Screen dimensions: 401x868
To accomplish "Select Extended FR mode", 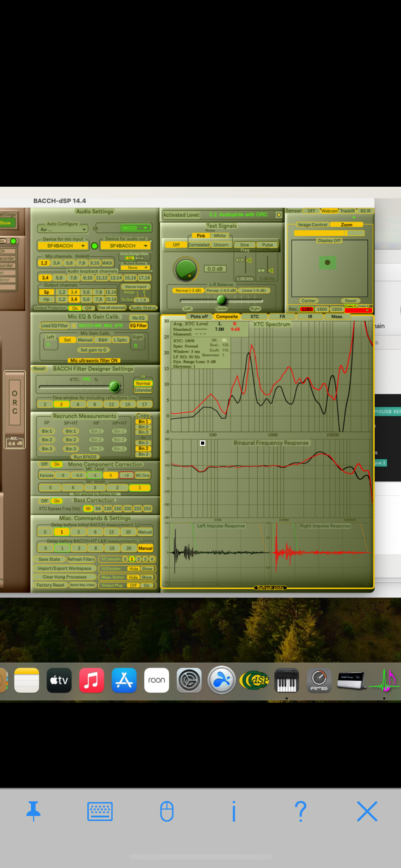I will coord(143,390).
